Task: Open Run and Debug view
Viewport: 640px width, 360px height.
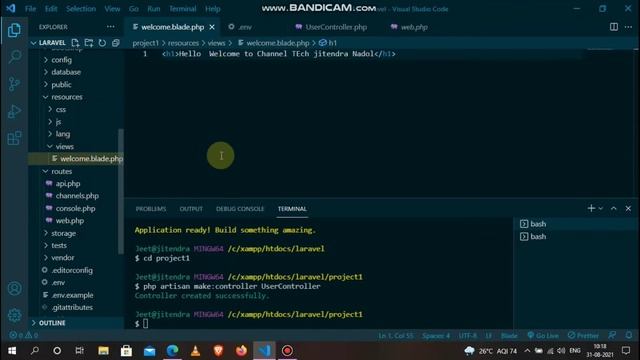Action: click(x=14, y=111)
